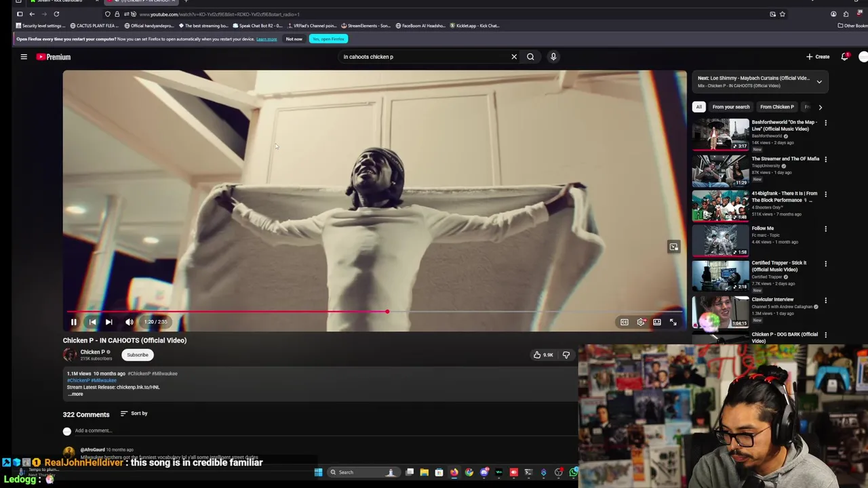Toggle closed captions on the player
868x488 pixels.
624,322
